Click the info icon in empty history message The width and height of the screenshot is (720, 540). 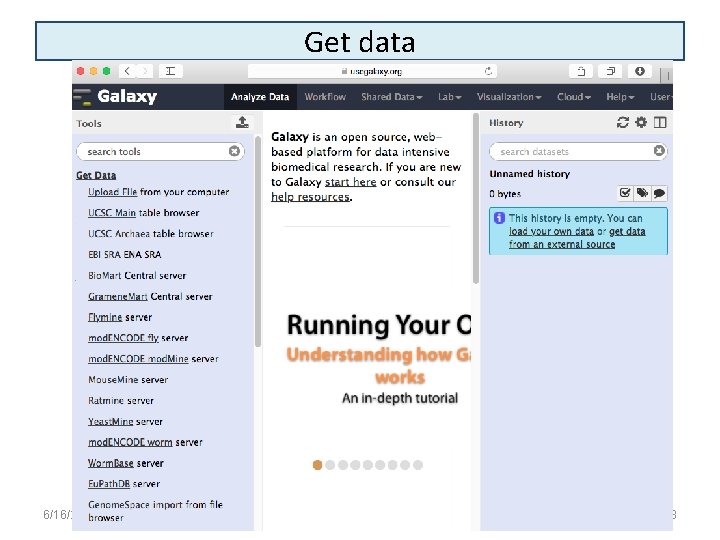(499, 218)
